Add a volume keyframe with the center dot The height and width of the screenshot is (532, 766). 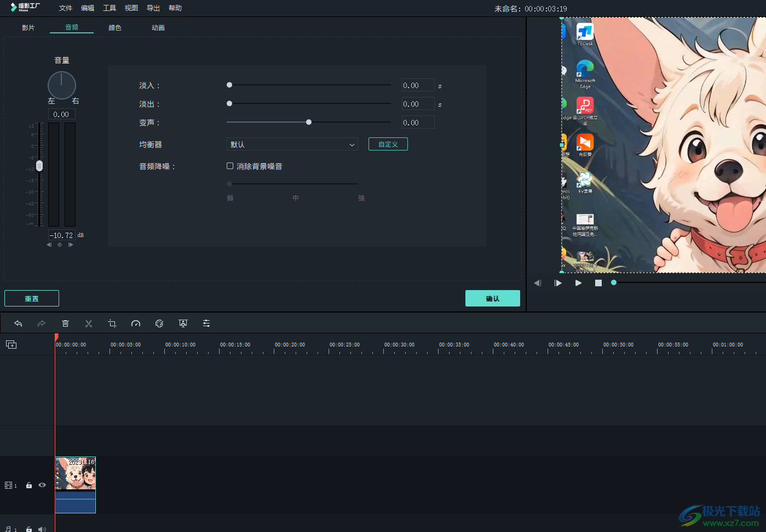(x=60, y=245)
